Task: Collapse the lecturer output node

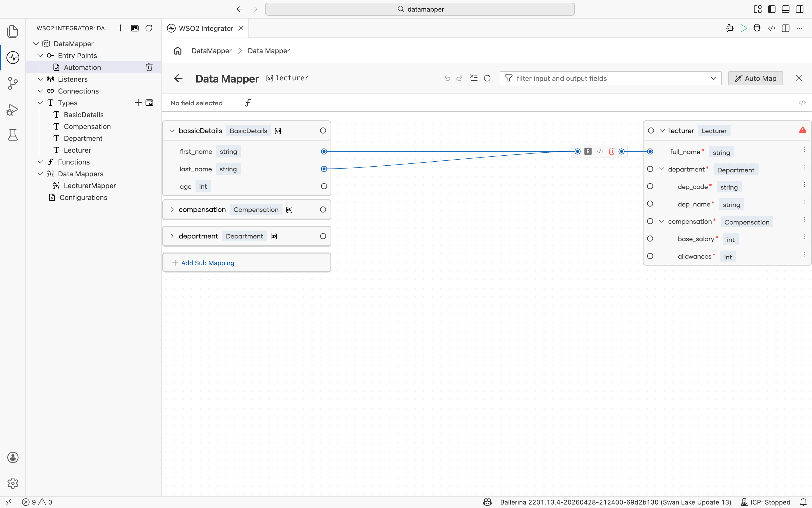Action: [x=662, y=131]
